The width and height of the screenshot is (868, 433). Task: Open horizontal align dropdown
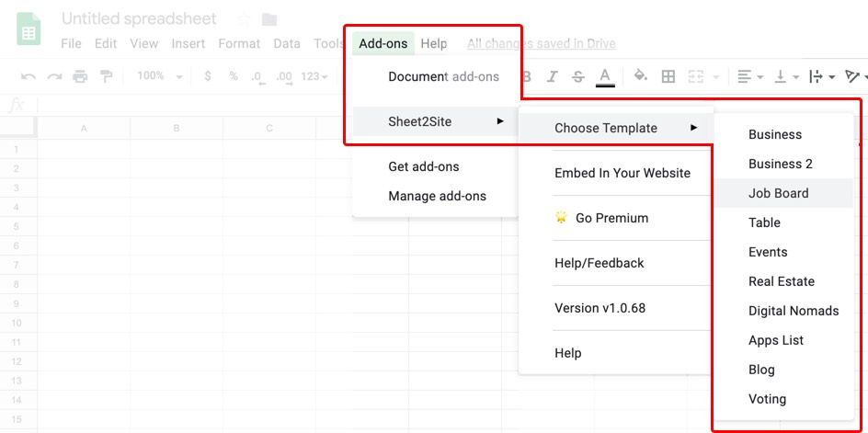tap(750, 76)
